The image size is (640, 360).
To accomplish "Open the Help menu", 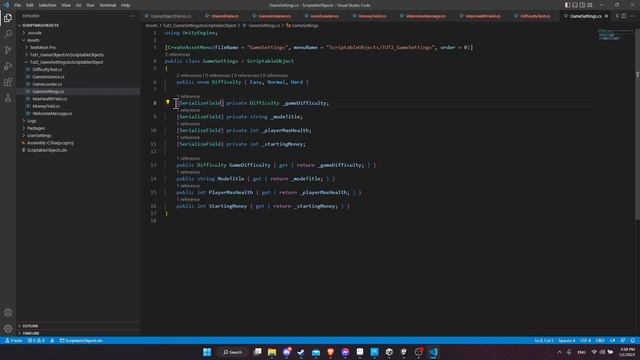I will point(125,5).
